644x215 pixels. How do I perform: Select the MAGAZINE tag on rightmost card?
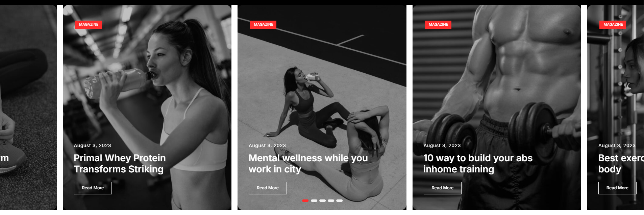pyautogui.click(x=613, y=25)
